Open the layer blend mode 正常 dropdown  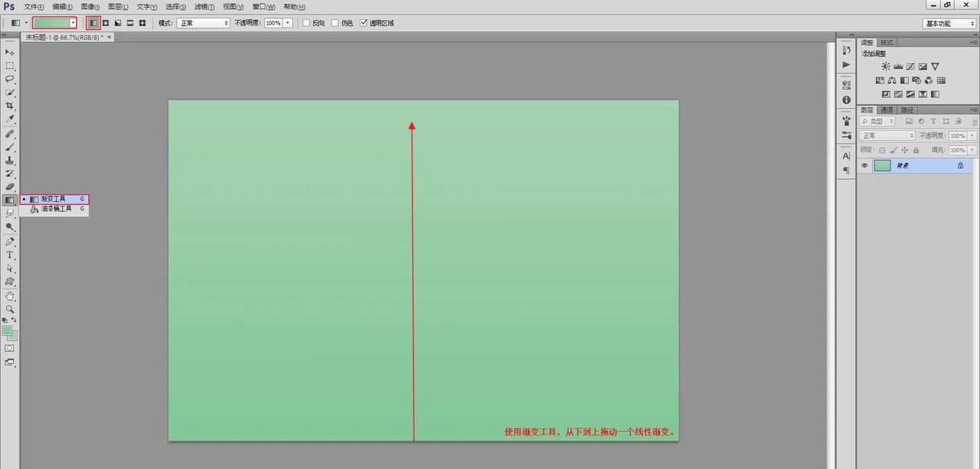pyautogui.click(x=887, y=136)
